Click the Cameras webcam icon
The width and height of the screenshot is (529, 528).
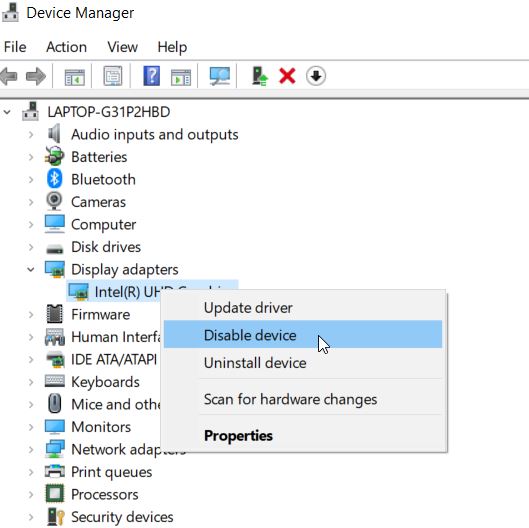tap(54, 201)
